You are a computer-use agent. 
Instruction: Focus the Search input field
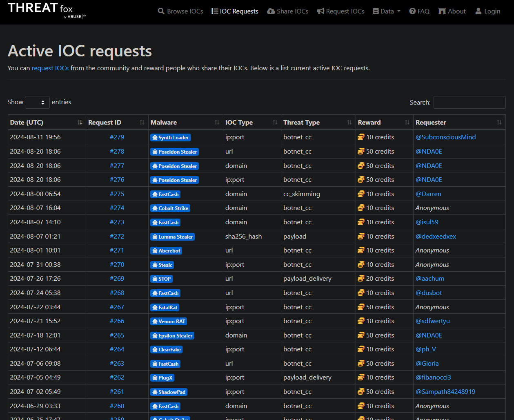(x=469, y=102)
